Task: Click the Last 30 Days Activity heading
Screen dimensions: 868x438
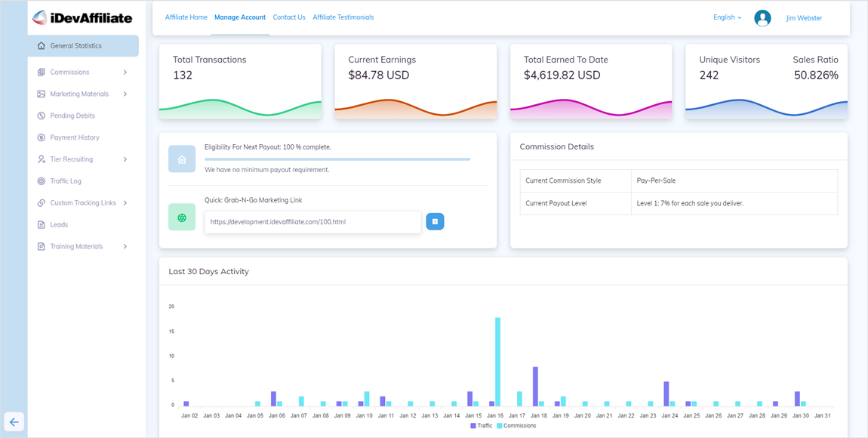Action: point(208,271)
